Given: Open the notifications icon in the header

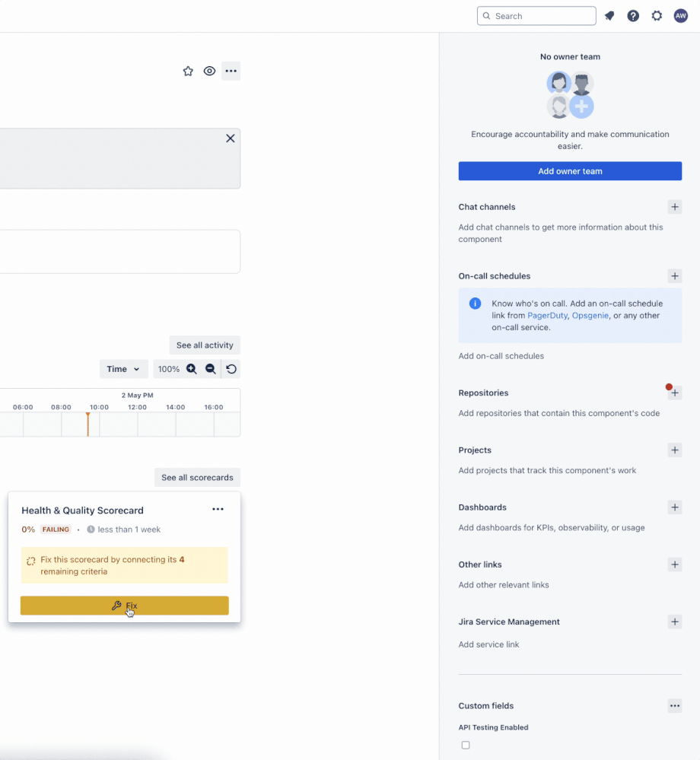Looking at the screenshot, I should click(609, 16).
